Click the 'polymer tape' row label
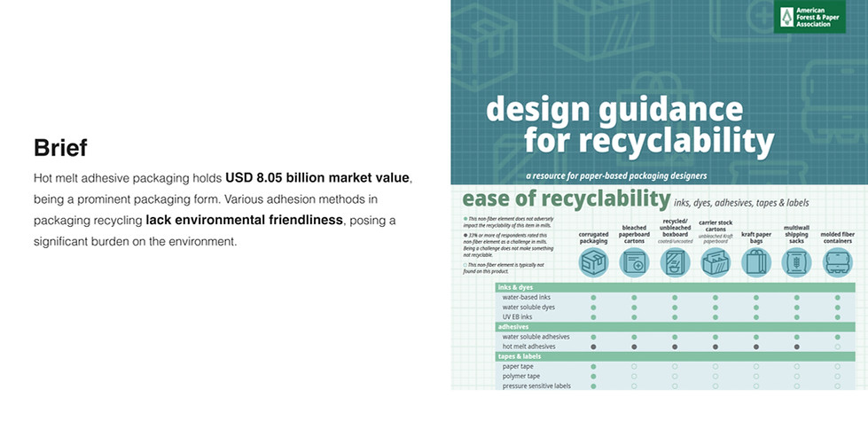The width and height of the screenshot is (868, 421). click(521, 376)
